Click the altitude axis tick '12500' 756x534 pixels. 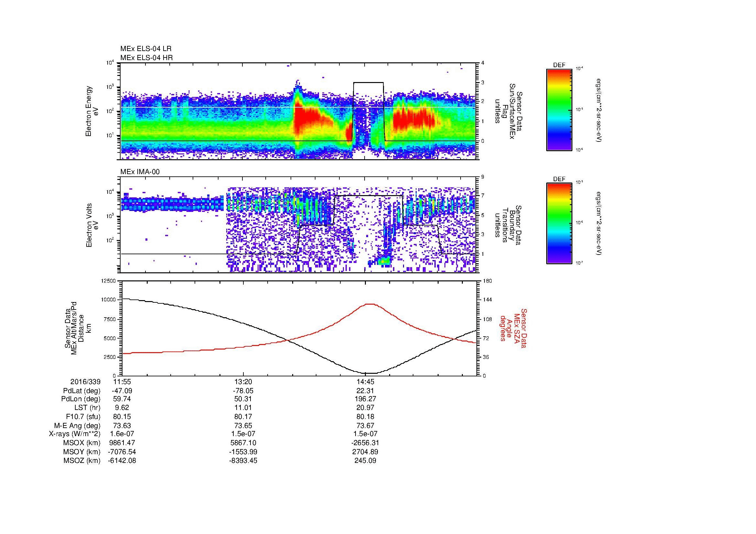(109, 281)
